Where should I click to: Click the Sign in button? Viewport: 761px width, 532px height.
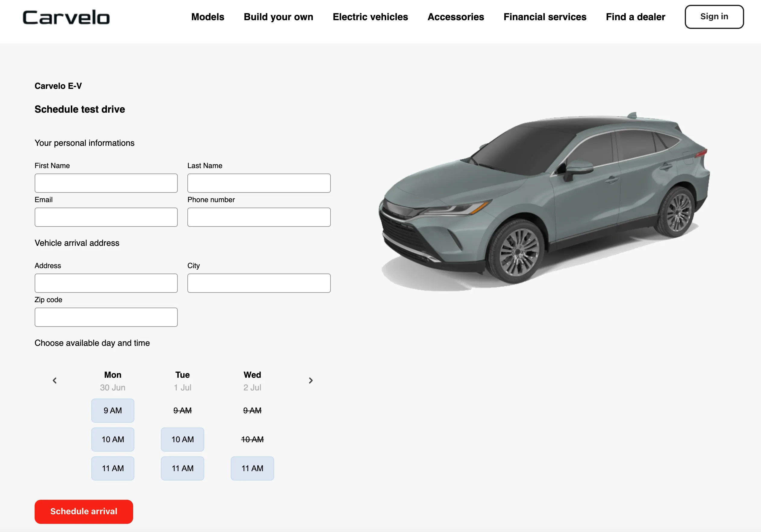(714, 17)
